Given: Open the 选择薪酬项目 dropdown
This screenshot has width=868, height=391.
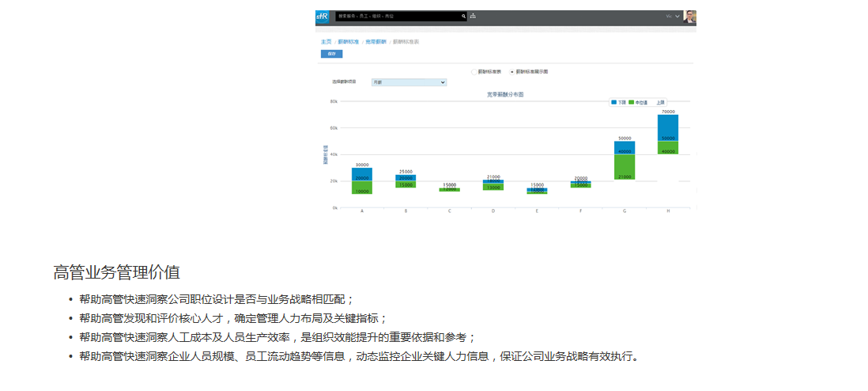Looking at the screenshot, I should point(409,82).
